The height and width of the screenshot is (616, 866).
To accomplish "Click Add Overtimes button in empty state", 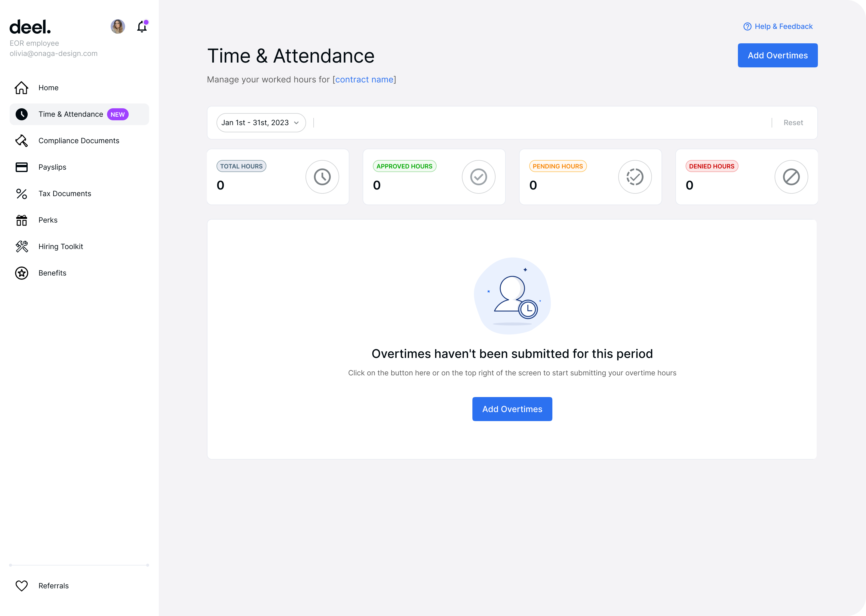I will (x=512, y=409).
